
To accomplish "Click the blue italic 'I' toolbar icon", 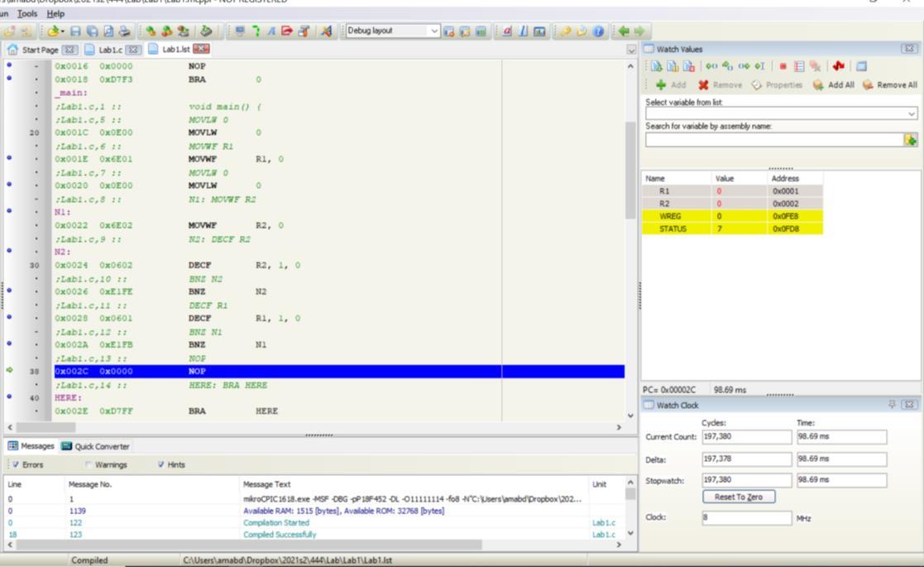I will 523,31.
